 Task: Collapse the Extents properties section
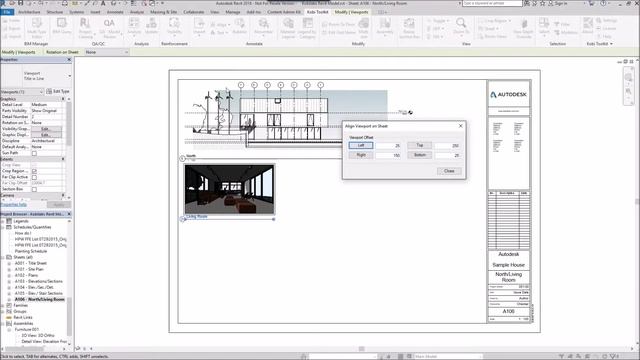click(63, 159)
